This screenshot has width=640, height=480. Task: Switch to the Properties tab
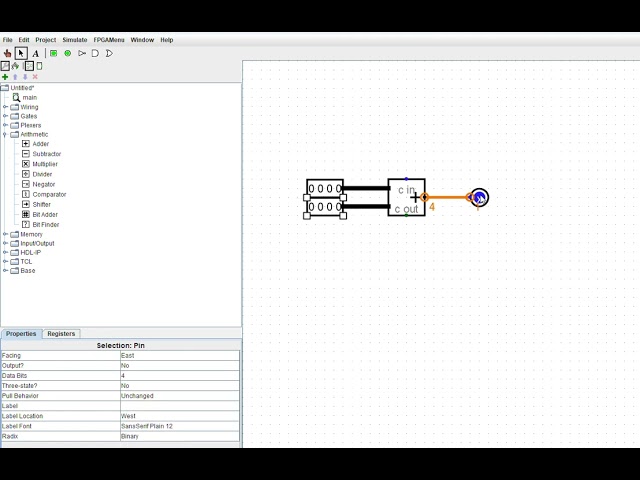tap(21, 334)
